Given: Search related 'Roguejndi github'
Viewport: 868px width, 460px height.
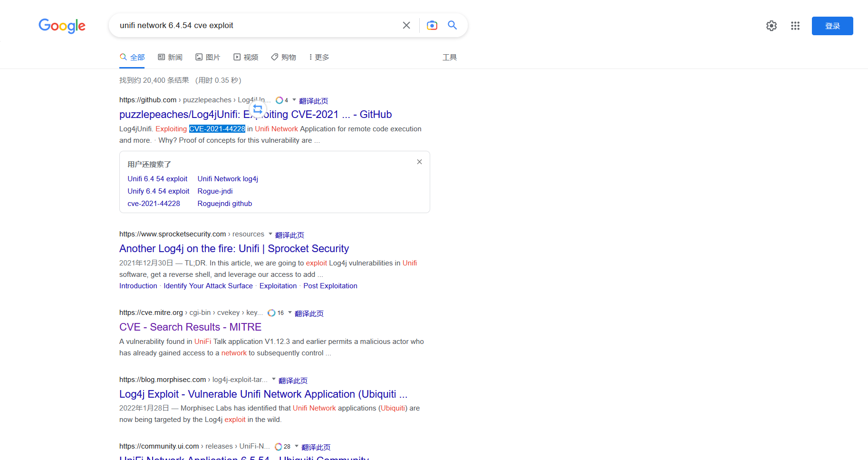Looking at the screenshot, I should tap(225, 204).
